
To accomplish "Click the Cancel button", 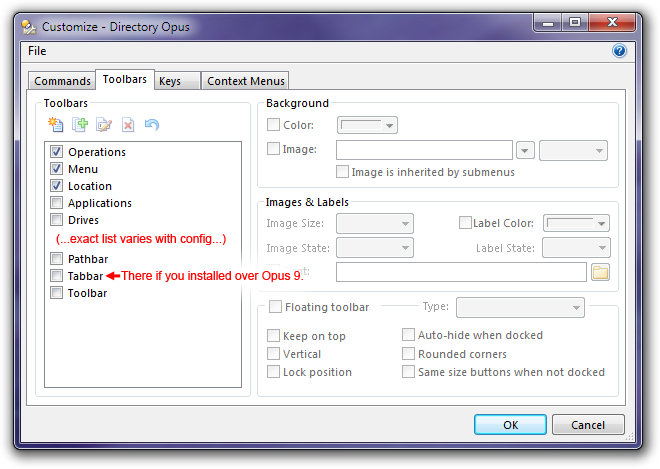I will pyautogui.click(x=588, y=424).
